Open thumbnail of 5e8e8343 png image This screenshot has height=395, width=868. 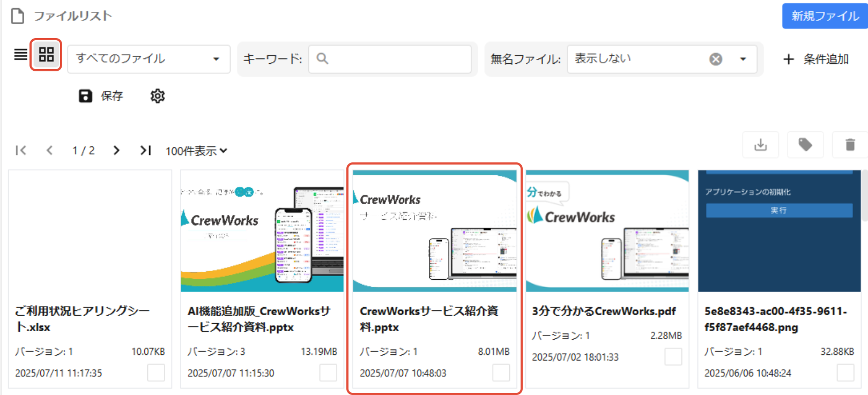(780, 232)
